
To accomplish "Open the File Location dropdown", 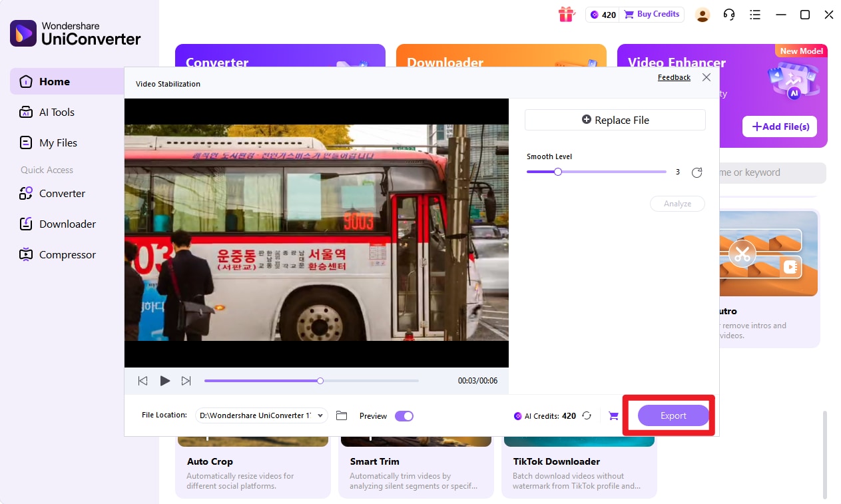I will [262, 415].
